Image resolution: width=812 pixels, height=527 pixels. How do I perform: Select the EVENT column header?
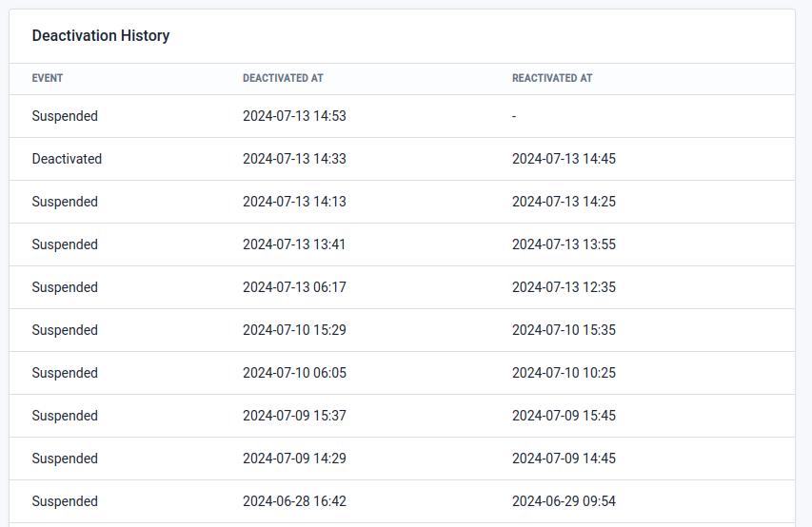pyautogui.click(x=48, y=78)
